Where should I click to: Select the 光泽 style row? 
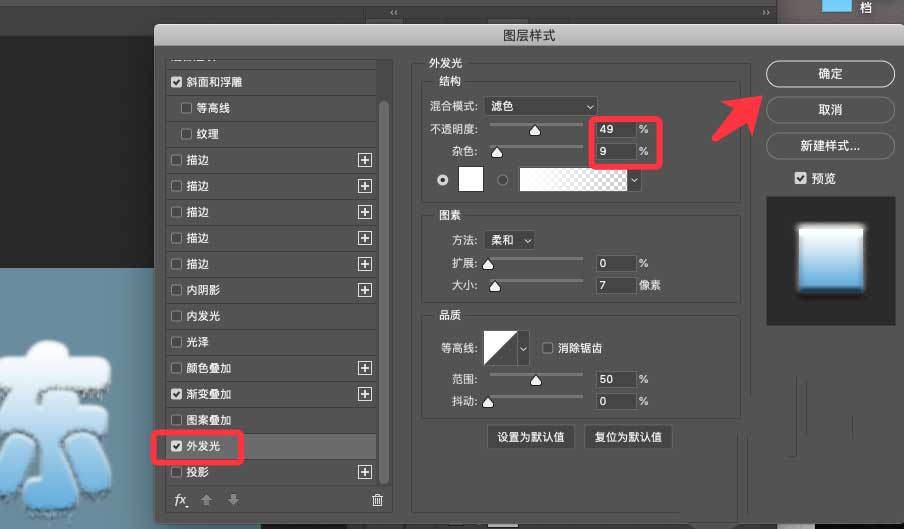[x=271, y=342]
